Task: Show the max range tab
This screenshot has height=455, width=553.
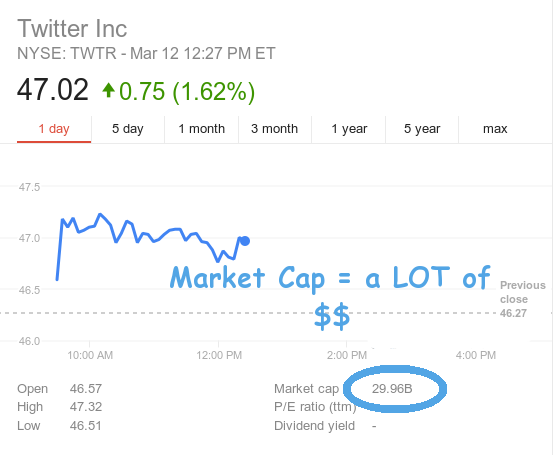Action: point(495,129)
